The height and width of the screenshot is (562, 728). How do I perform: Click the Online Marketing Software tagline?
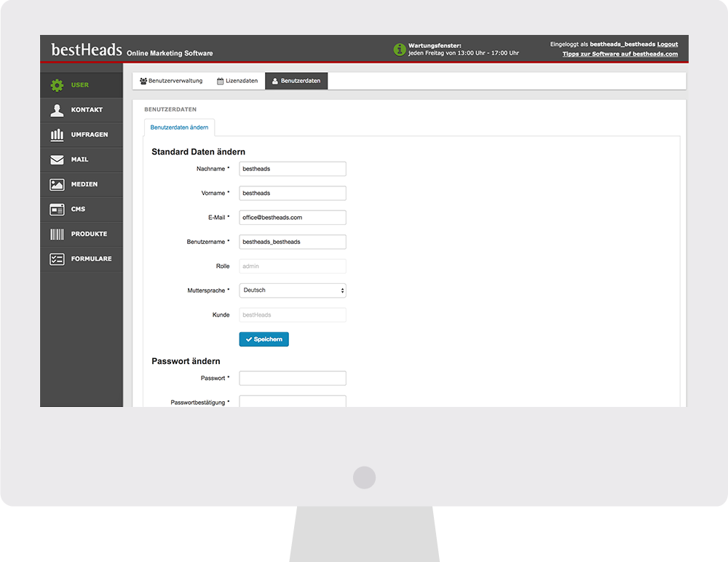click(x=170, y=53)
